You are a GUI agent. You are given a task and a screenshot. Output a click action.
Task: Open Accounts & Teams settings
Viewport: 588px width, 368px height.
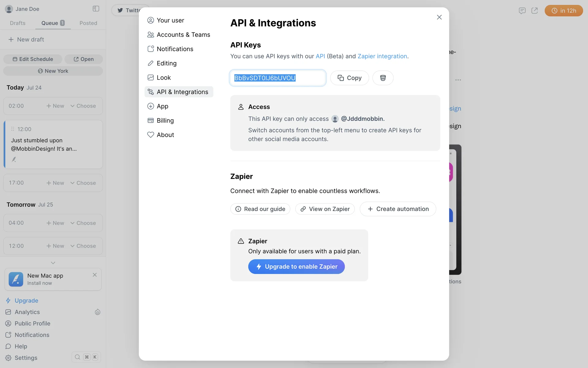point(183,35)
